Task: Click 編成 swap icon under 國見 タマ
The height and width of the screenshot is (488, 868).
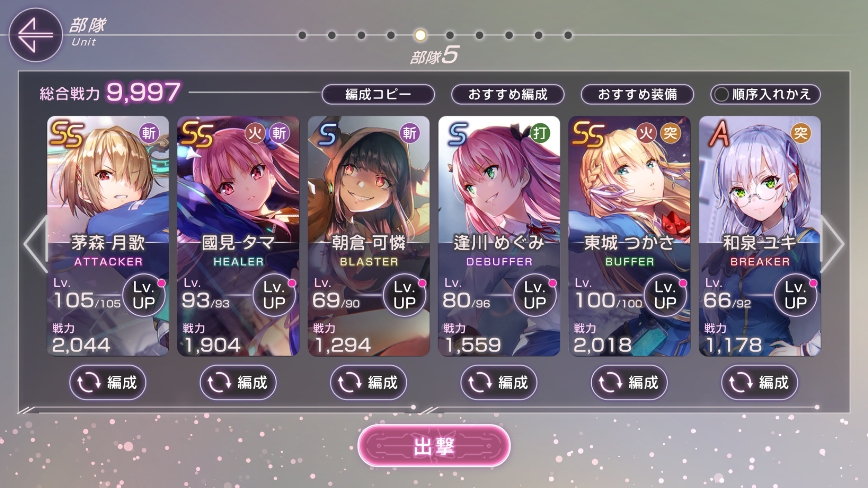Action: (x=219, y=383)
